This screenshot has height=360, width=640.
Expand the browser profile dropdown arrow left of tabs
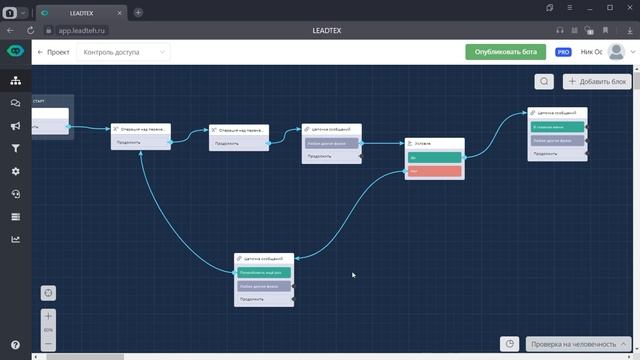[23, 13]
